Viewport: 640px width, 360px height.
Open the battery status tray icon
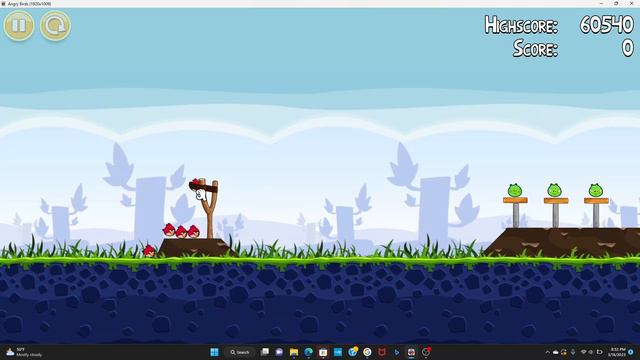600,352
